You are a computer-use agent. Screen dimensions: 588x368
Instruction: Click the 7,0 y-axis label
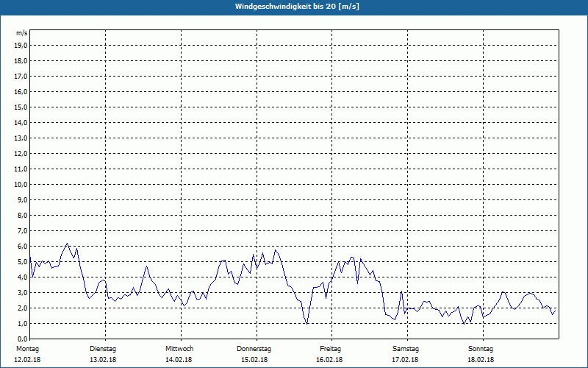22,231
